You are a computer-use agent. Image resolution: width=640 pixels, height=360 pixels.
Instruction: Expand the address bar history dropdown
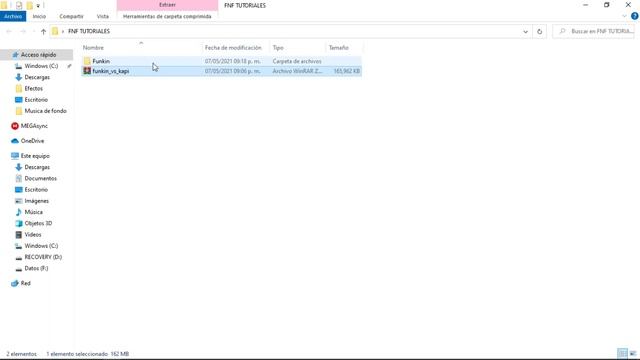(525, 31)
